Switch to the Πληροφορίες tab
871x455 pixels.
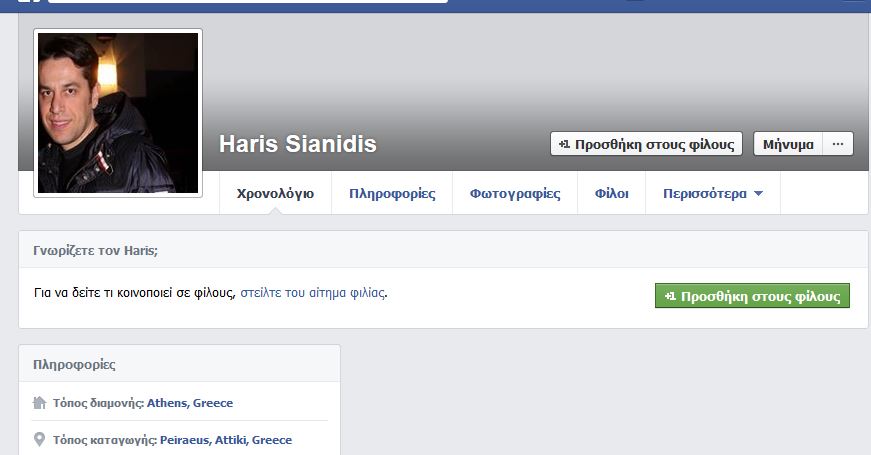tap(392, 194)
